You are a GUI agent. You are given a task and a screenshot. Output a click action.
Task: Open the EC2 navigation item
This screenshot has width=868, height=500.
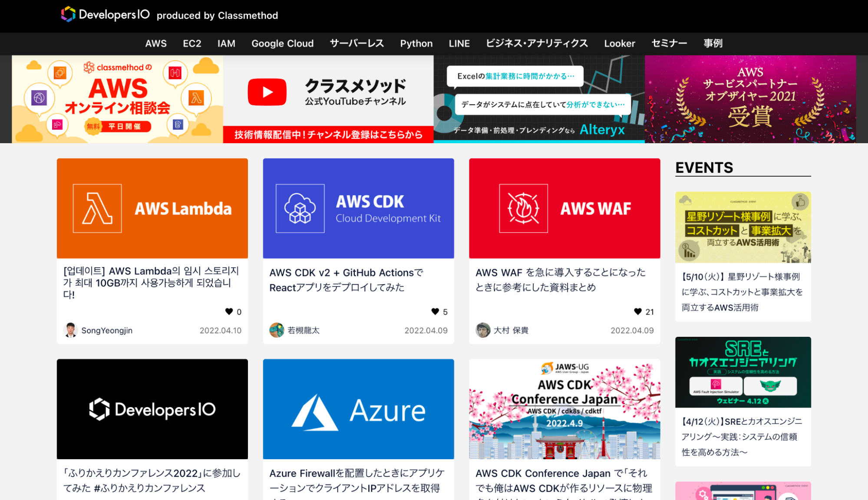(x=192, y=43)
